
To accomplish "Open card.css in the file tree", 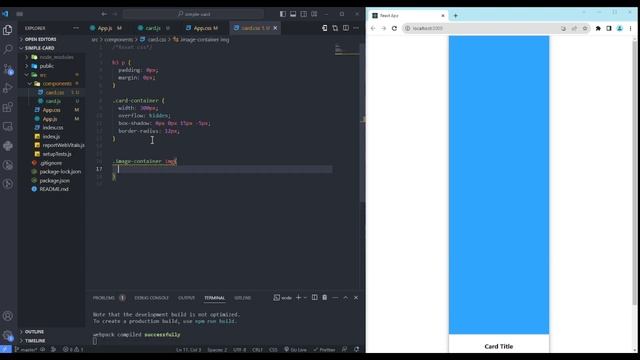I will click(54, 93).
